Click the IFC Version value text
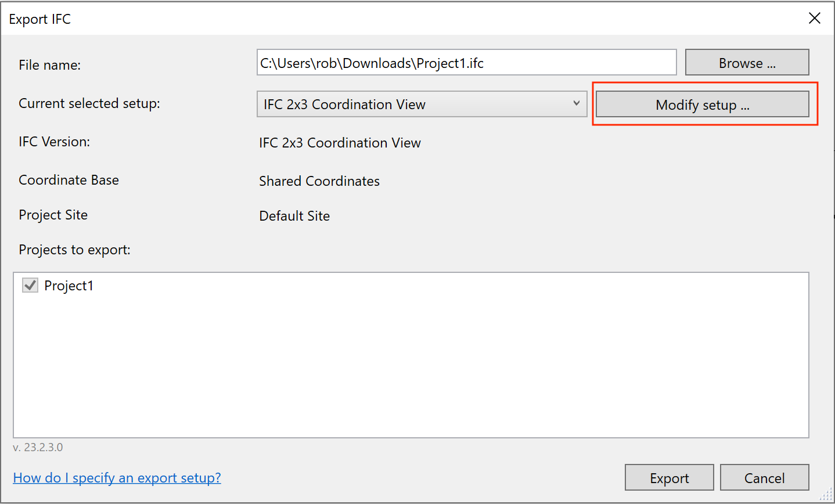Viewport: 835px width, 504px height. pyautogui.click(x=340, y=143)
